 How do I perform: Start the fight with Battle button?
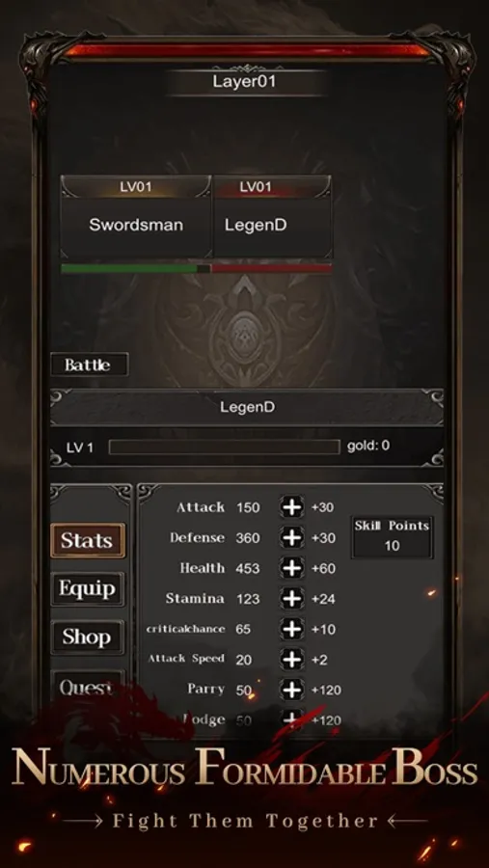[89, 365]
